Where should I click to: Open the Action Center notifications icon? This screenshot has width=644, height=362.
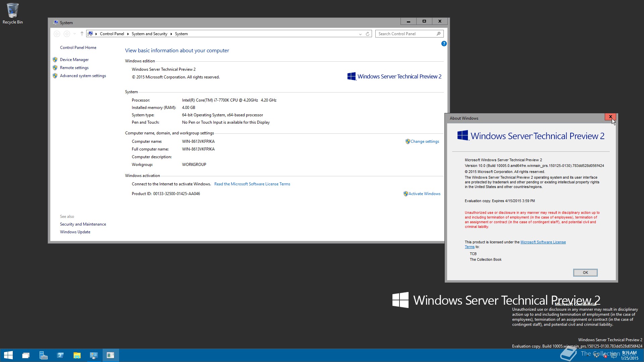[x=613, y=356]
